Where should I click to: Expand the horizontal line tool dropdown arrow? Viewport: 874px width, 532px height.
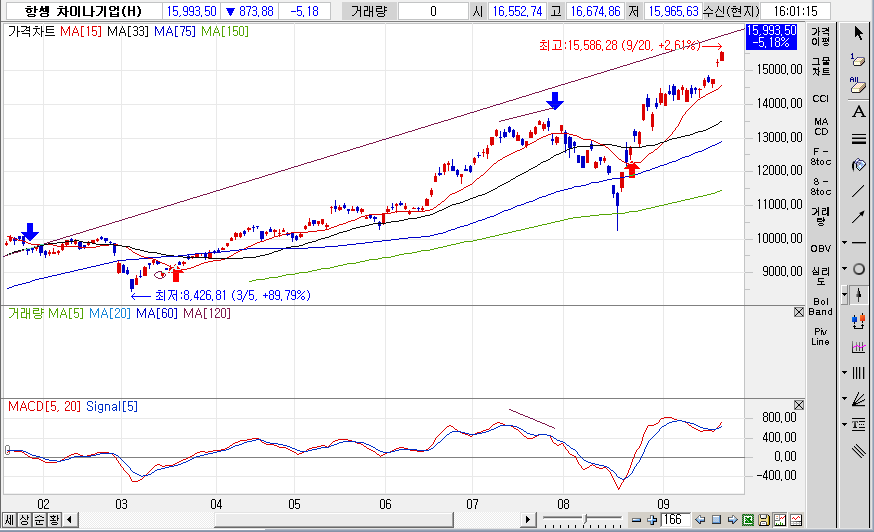click(845, 243)
